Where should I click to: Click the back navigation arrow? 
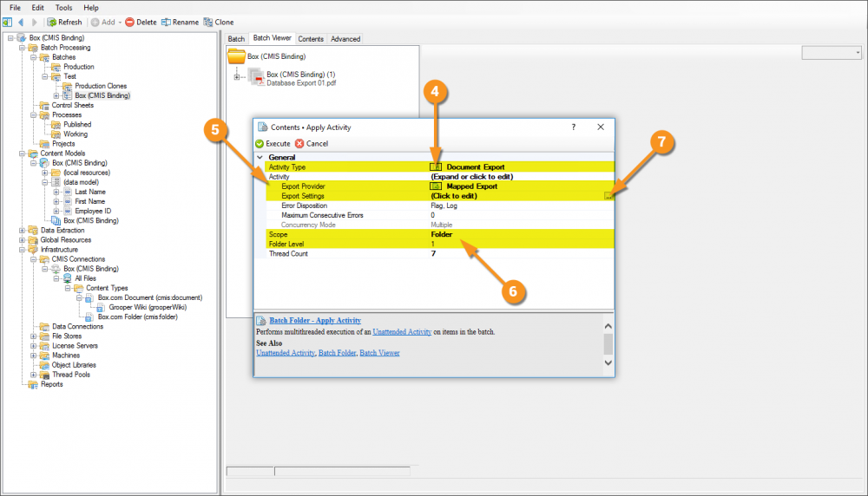(21, 23)
